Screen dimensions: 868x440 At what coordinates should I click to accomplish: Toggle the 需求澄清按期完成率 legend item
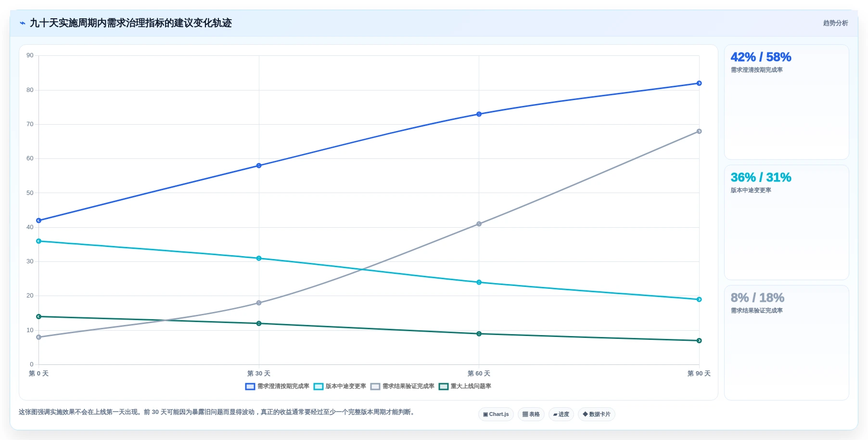point(277,386)
